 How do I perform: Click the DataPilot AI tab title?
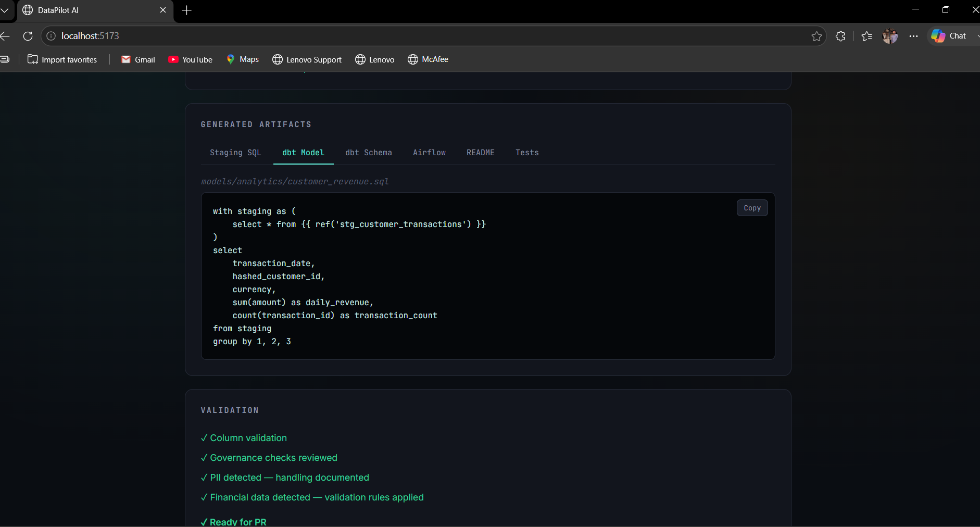[x=58, y=10]
